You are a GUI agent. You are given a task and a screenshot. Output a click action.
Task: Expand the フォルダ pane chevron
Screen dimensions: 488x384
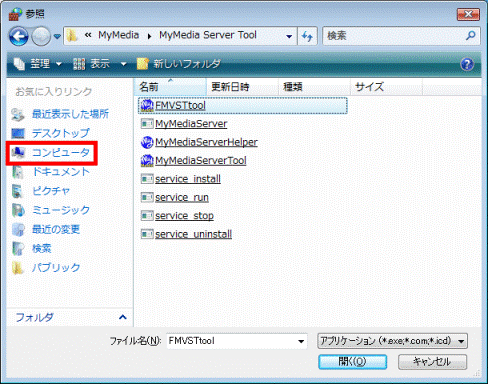coord(123,317)
